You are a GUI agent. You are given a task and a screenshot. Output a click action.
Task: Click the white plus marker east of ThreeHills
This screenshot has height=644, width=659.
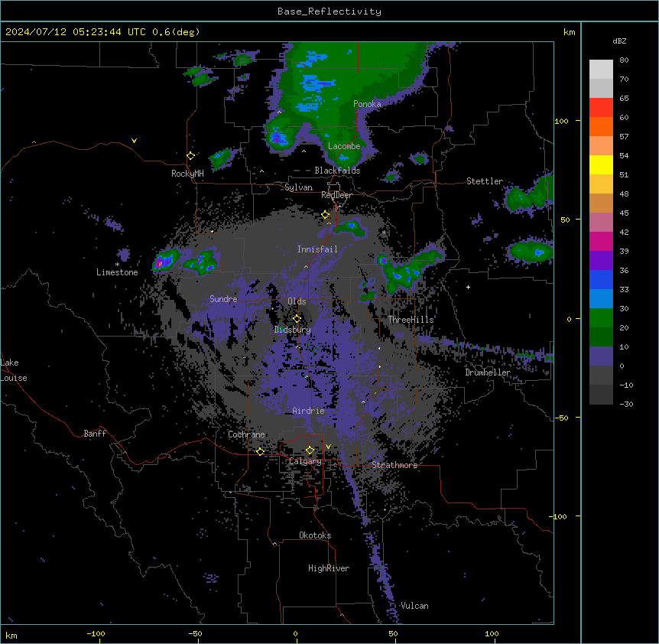point(468,287)
